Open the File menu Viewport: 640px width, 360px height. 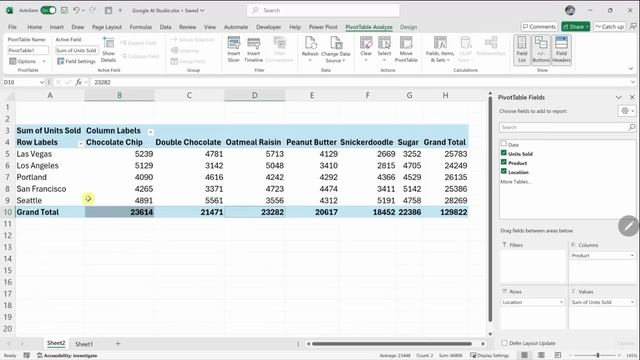tap(12, 27)
